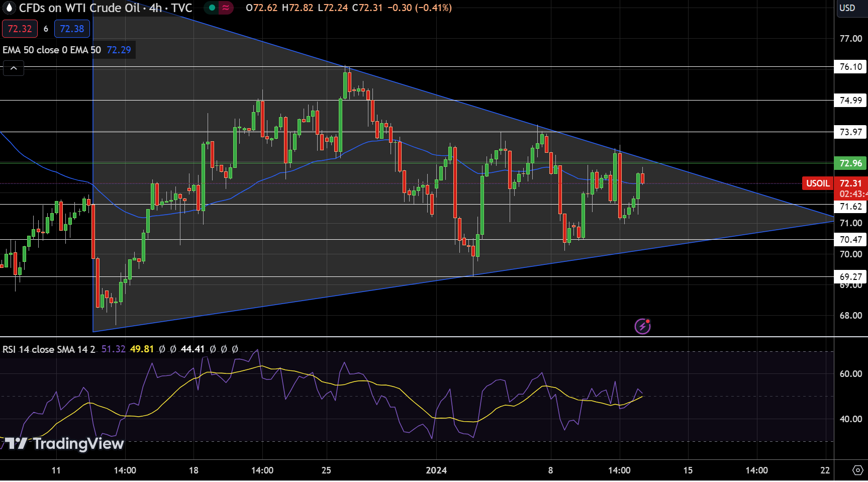Click the 76.10 horizontal line price label
Viewport: 868px width, 482px height.
point(850,67)
